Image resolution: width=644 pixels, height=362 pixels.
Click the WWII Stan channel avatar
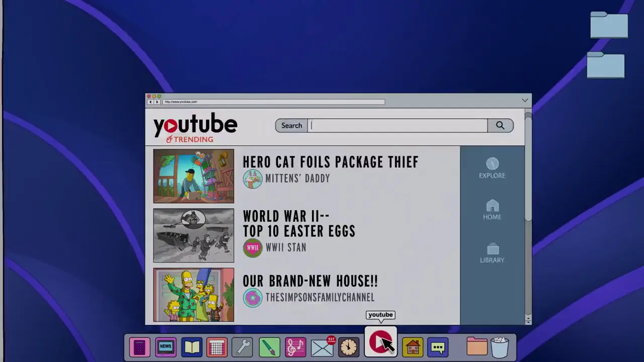253,247
